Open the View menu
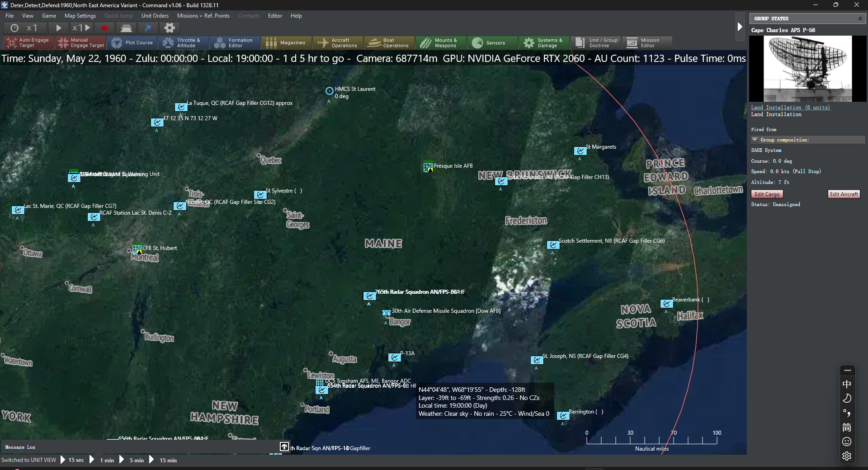868x470 pixels. click(28, 16)
